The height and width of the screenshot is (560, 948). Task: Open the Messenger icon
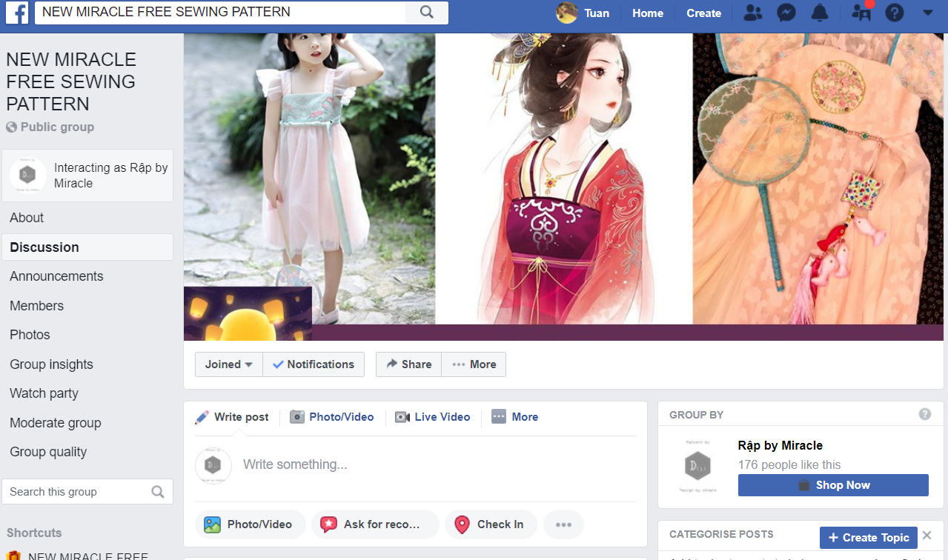click(x=786, y=13)
